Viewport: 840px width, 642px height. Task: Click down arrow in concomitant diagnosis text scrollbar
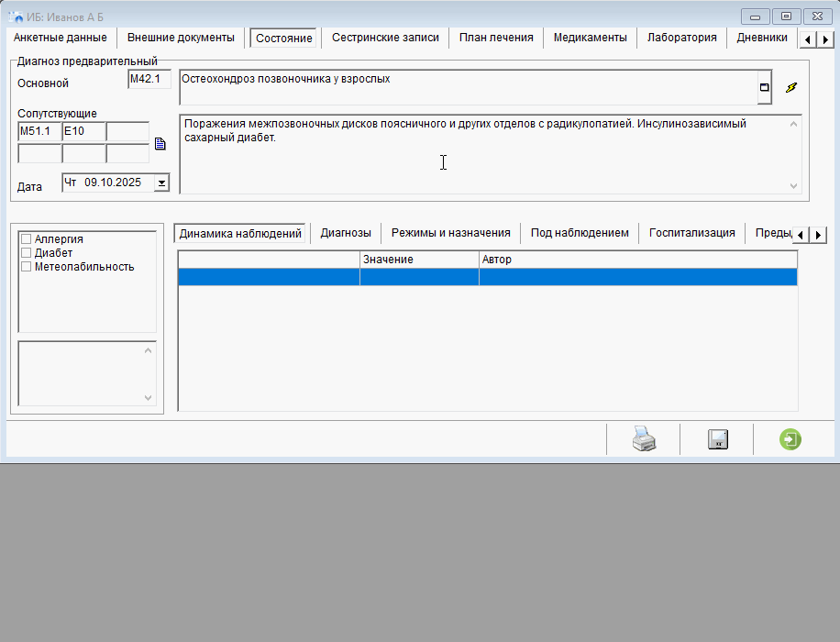point(793,185)
